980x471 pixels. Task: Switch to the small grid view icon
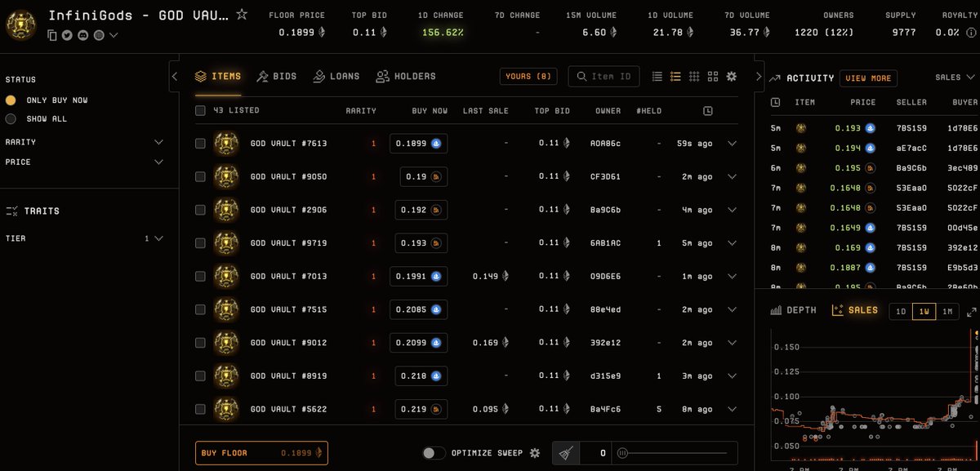point(694,76)
